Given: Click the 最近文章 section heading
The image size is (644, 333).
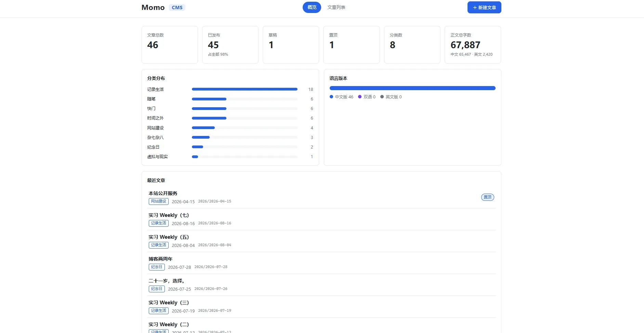Looking at the screenshot, I should point(156,180).
